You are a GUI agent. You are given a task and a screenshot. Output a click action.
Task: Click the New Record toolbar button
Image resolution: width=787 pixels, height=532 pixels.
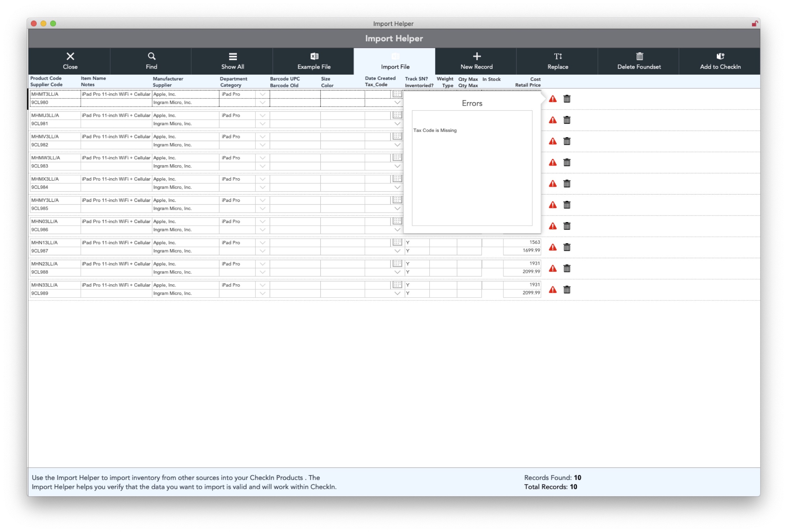click(x=476, y=61)
